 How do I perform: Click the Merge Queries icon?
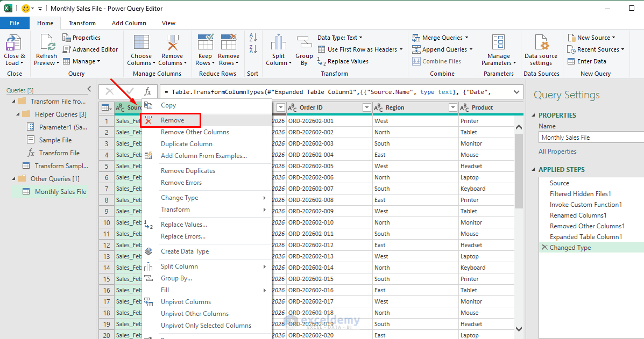pos(416,37)
